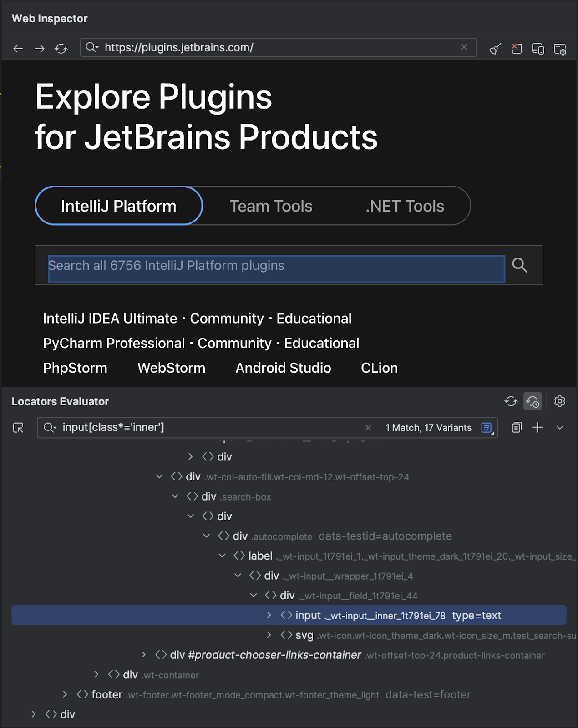The height and width of the screenshot is (728, 578).
Task: Go forward in the Web Inspector browser
Action: 40,48
